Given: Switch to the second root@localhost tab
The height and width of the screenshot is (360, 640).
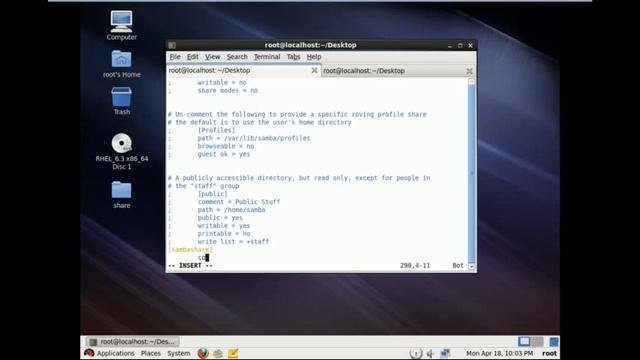Looking at the screenshot, I should pos(398,71).
